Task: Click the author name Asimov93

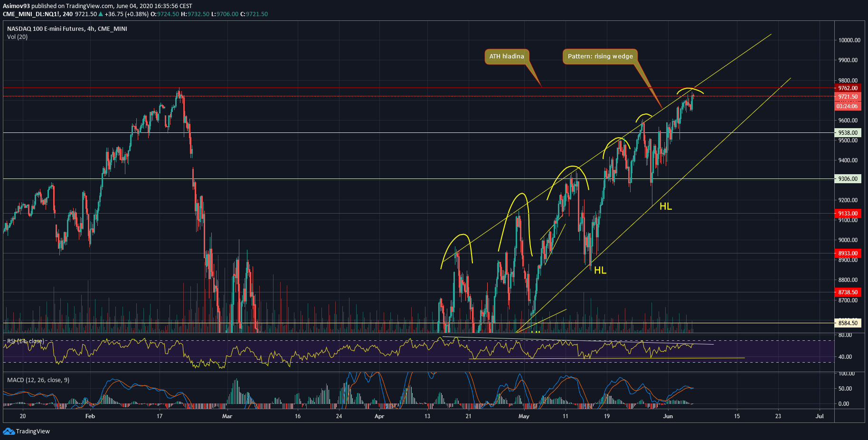Action: pyautogui.click(x=16, y=6)
